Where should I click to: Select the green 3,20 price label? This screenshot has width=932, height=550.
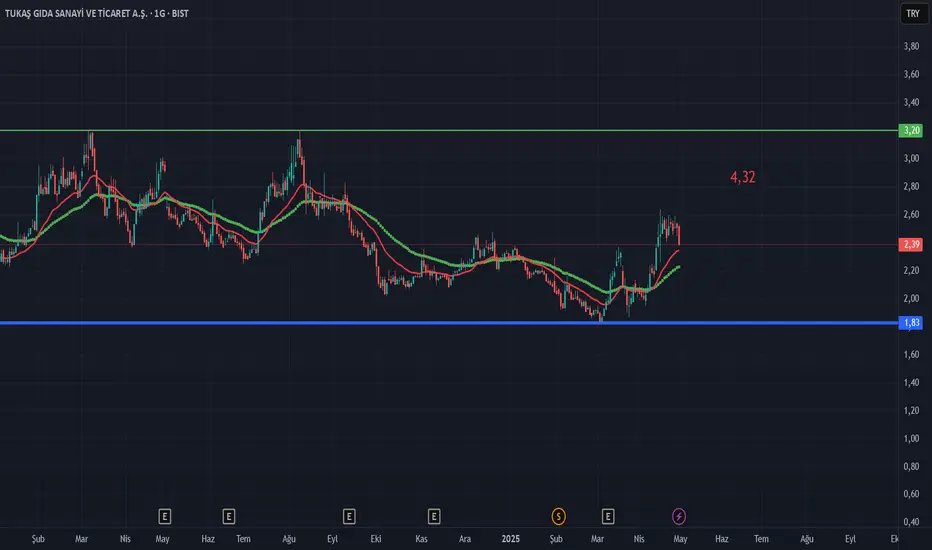911,130
